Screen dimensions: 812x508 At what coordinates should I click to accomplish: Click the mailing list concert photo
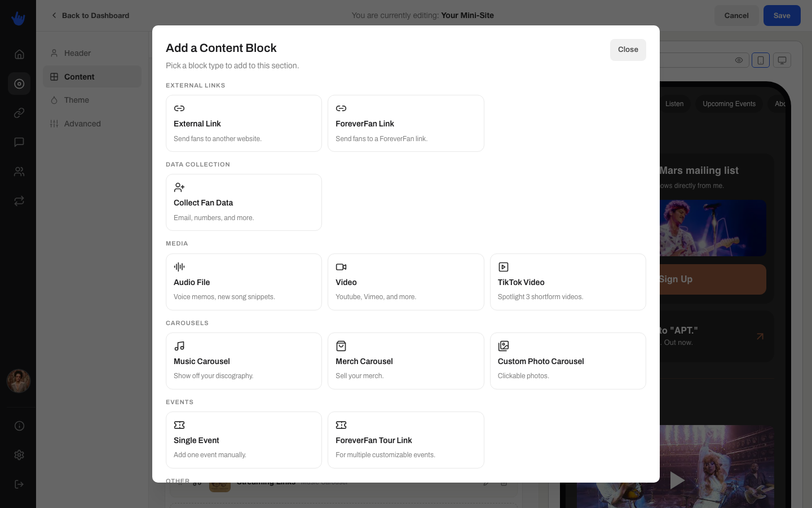(713, 228)
